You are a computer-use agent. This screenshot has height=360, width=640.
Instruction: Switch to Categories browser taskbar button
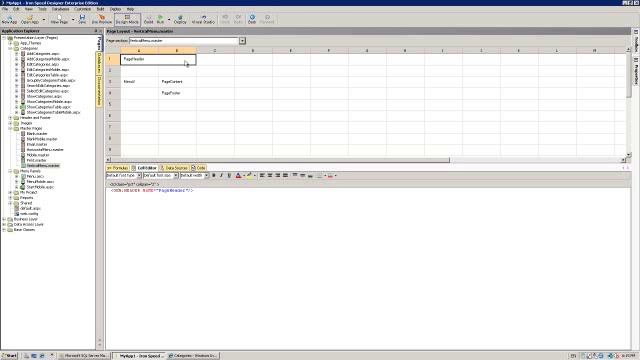tap(193, 356)
